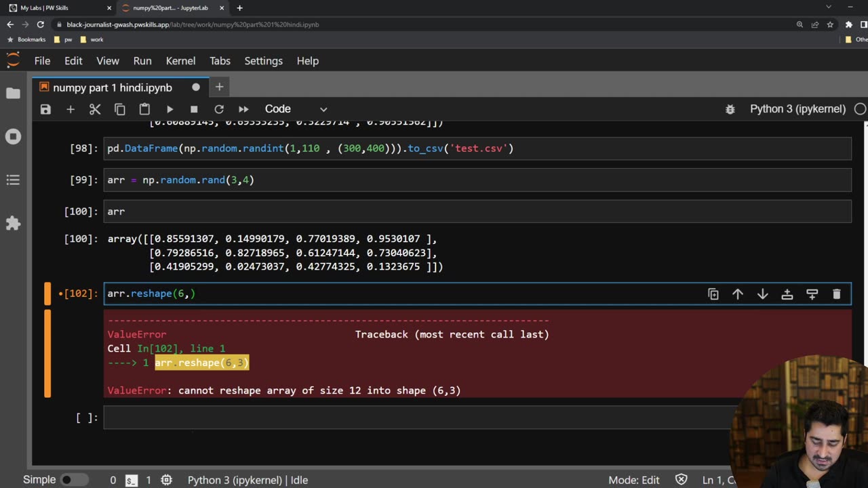
Task: Reload the browser page
Action: click(41, 24)
